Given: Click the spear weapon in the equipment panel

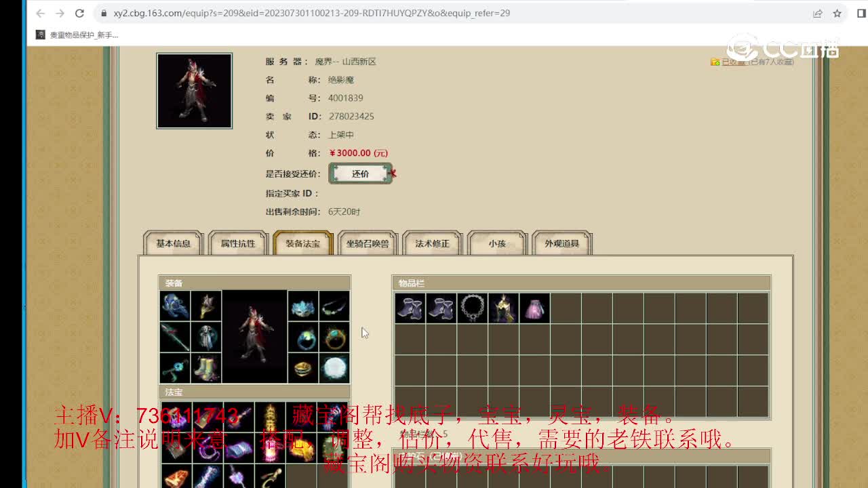Looking at the screenshot, I should (175, 337).
